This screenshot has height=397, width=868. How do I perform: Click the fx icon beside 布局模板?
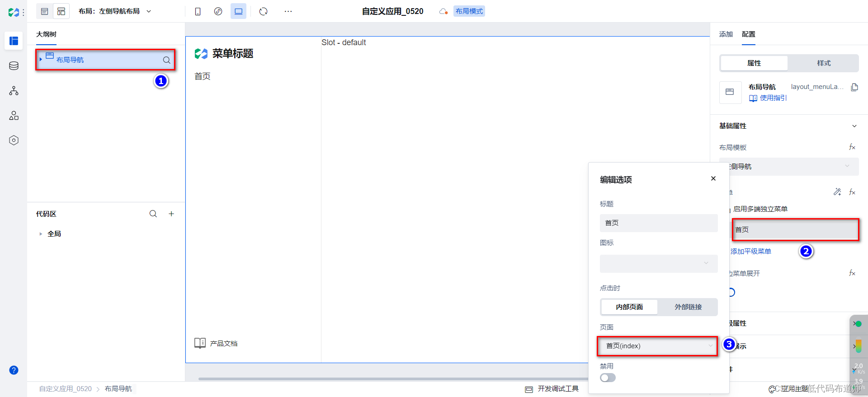click(x=852, y=147)
